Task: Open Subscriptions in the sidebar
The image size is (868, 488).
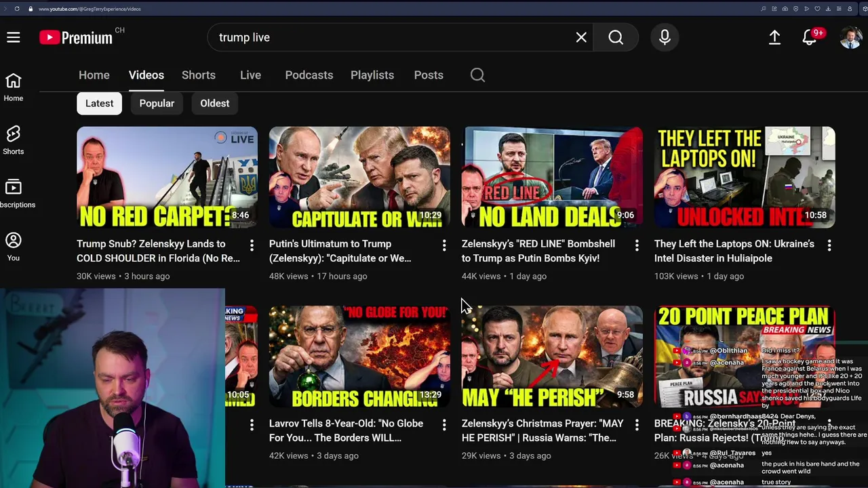Action: tap(15, 194)
